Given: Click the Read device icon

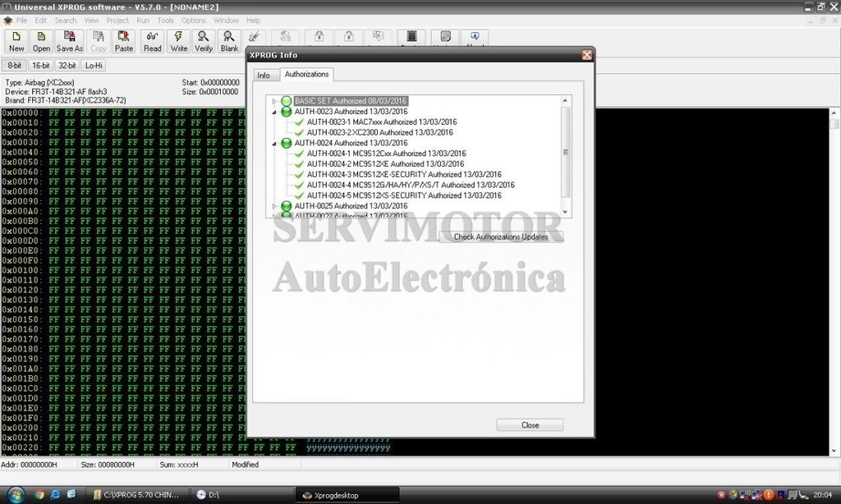Looking at the screenshot, I should click(153, 41).
